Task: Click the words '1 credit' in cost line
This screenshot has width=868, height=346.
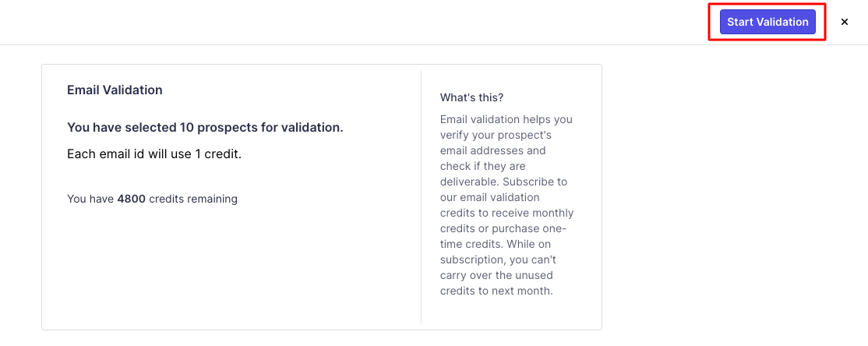Action: pyautogui.click(x=217, y=154)
